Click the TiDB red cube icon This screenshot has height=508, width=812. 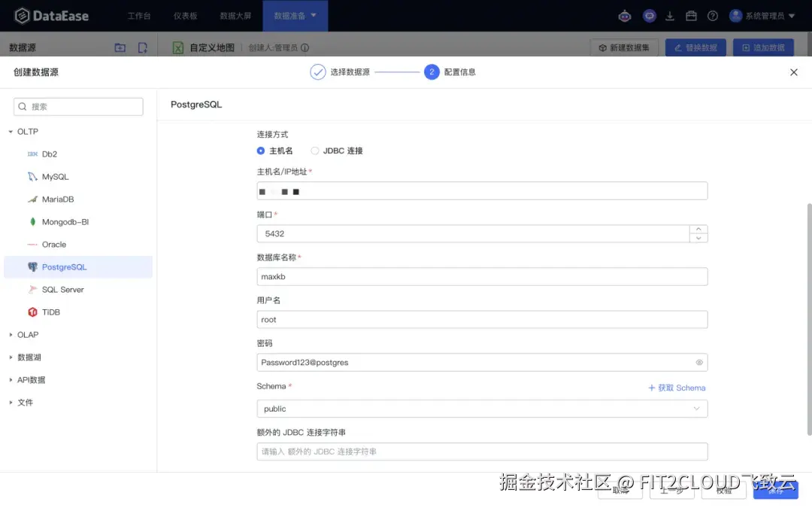(x=32, y=312)
